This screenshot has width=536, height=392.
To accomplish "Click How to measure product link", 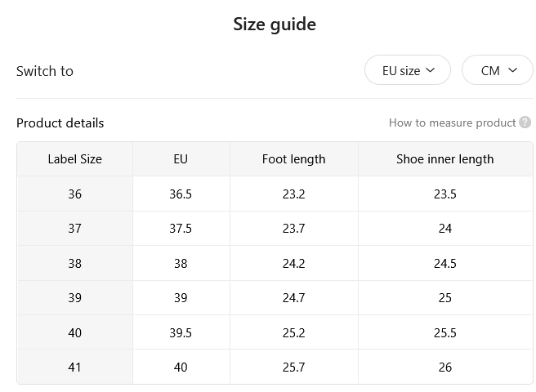I will pyautogui.click(x=452, y=122).
